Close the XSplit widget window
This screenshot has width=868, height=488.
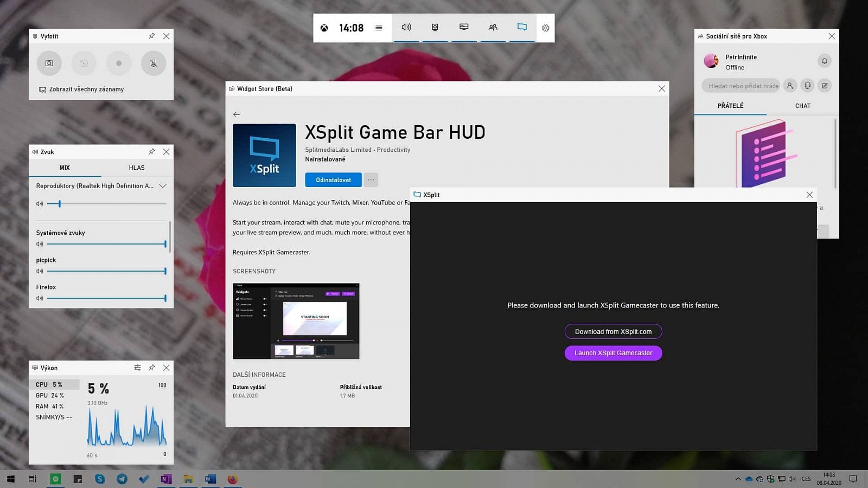pyautogui.click(x=809, y=195)
